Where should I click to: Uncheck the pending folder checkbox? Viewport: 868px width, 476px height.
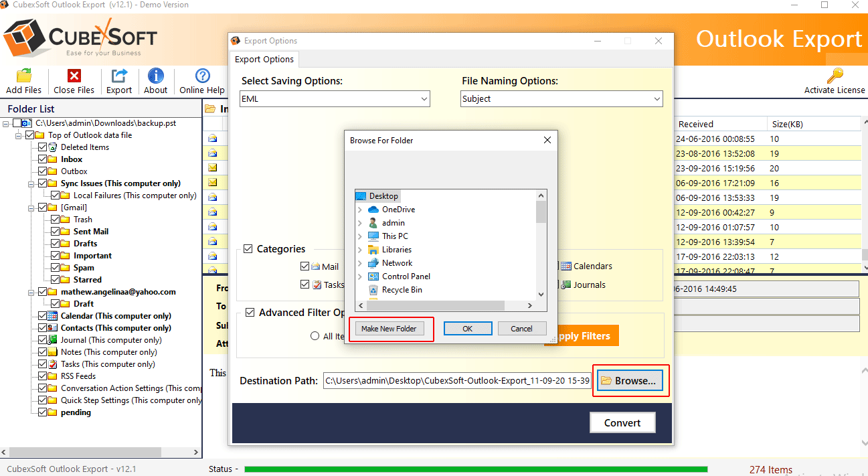click(43, 412)
